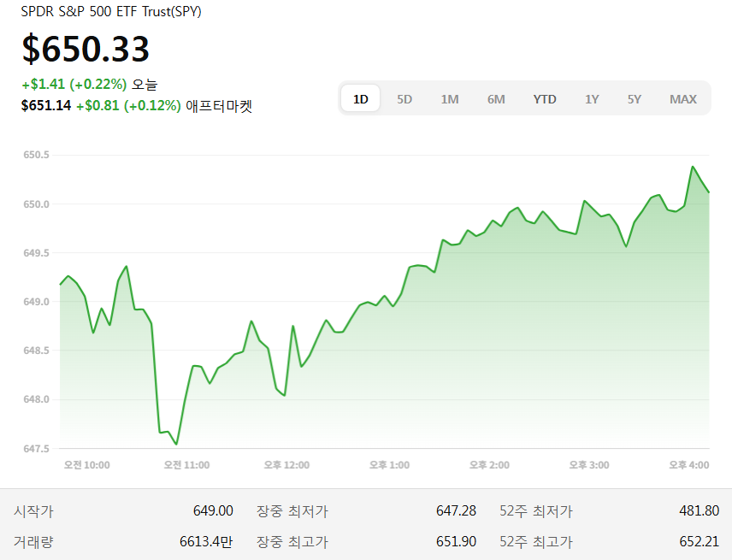Click the 650.0 y-axis label
Image resolution: width=732 pixels, height=560 pixels.
coord(37,204)
